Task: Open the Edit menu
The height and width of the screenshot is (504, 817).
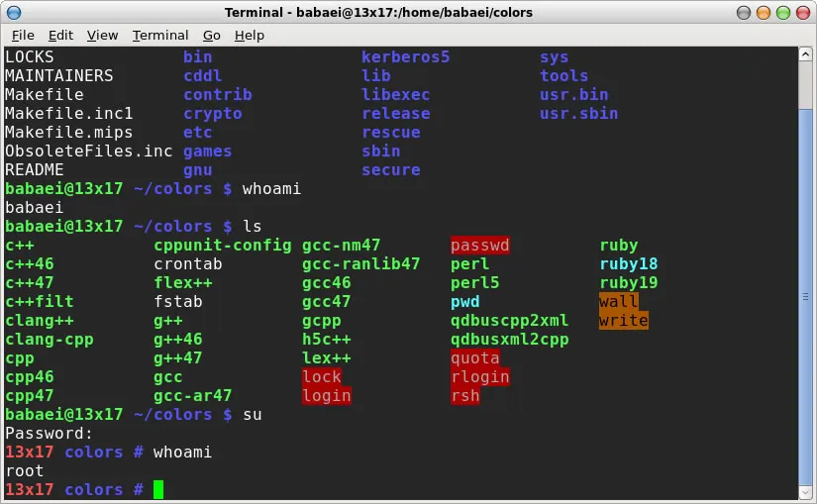Action: tap(60, 35)
